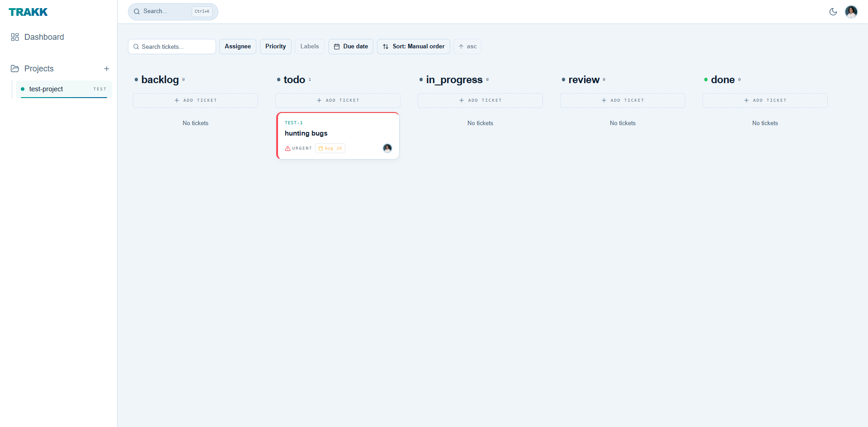Open the Labels filter
The width and height of the screenshot is (868, 427).
point(310,47)
